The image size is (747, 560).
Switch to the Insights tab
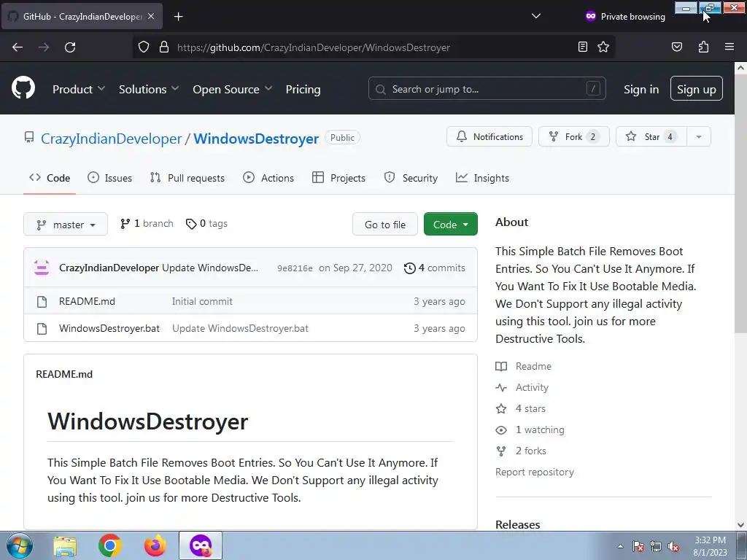(x=482, y=178)
